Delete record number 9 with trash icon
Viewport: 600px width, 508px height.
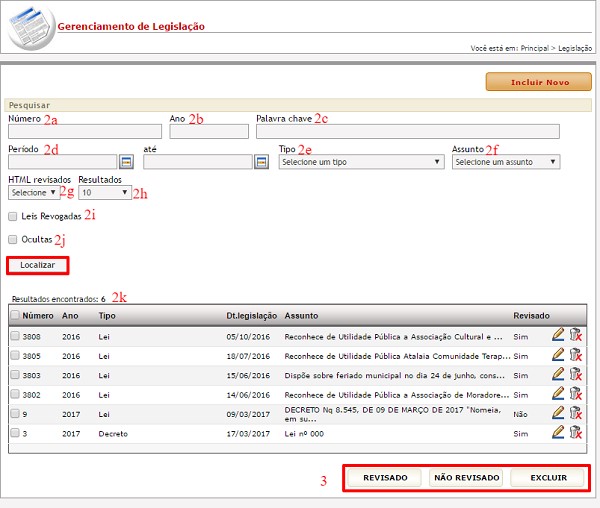(x=576, y=412)
